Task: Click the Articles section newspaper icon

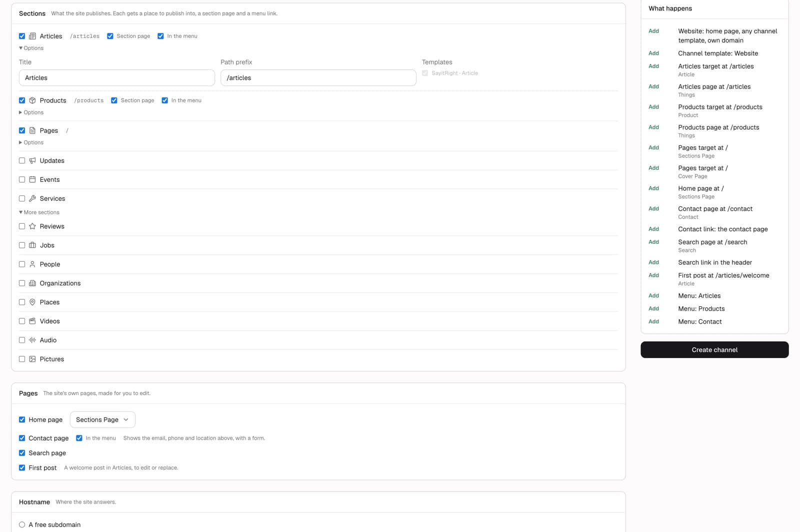Action: [32, 36]
